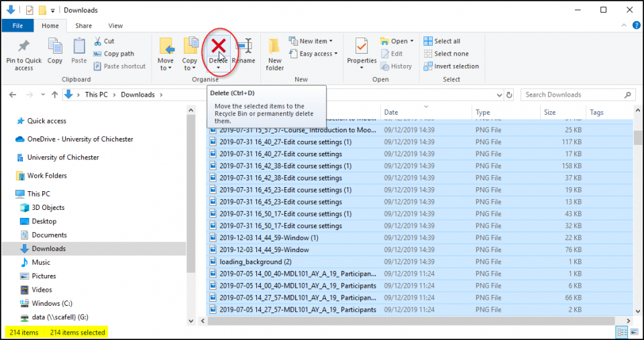Screen dimensions: 644x340
Task: Click the file list horizontal scrollbar
Action: [411, 321]
